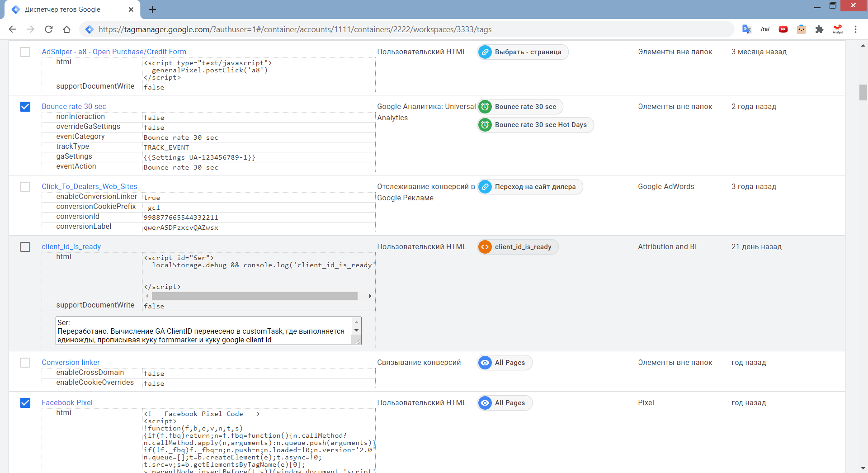Click the timer icon of Bounce rate Hot Days trigger
The image size is (868, 473).
pyautogui.click(x=485, y=125)
